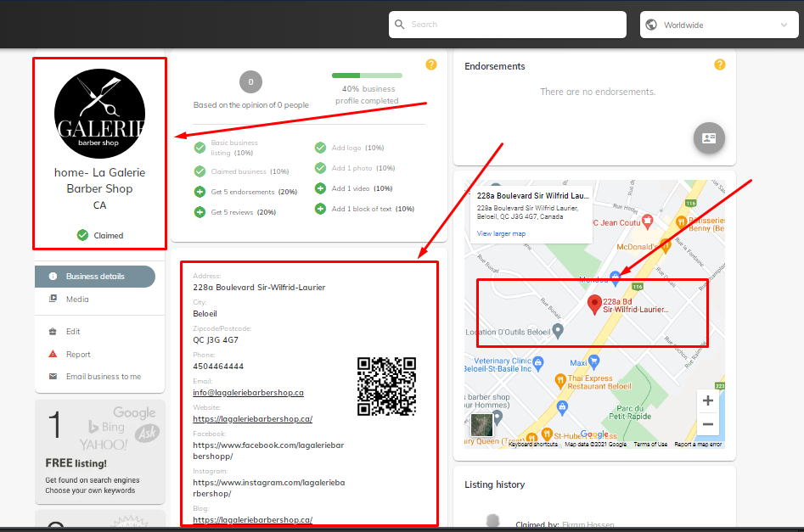Zoom in on the map
Screen dimensions: 804x532
(707, 400)
